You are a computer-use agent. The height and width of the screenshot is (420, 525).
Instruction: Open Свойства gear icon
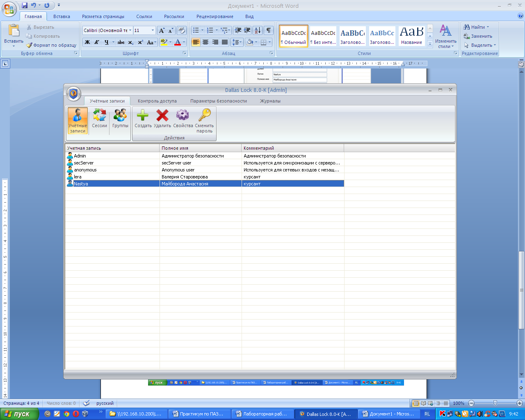pyautogui.click(x=183, y=119)
